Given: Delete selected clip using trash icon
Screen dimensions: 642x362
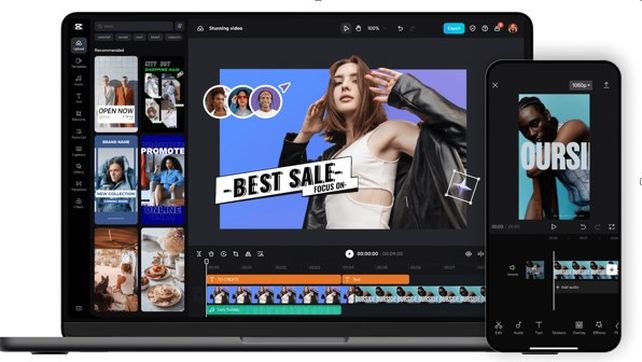Looking at the screenshot, I should click(211, 254).
